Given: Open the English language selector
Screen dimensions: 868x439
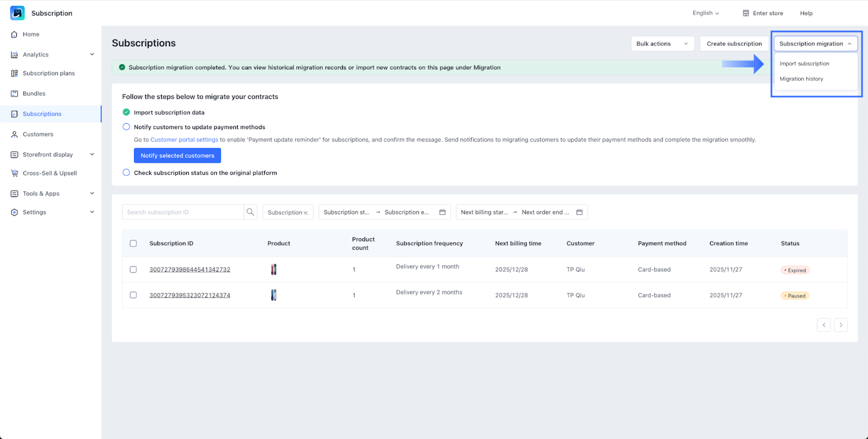Looking at the screenshot, I should pos(705,13).
